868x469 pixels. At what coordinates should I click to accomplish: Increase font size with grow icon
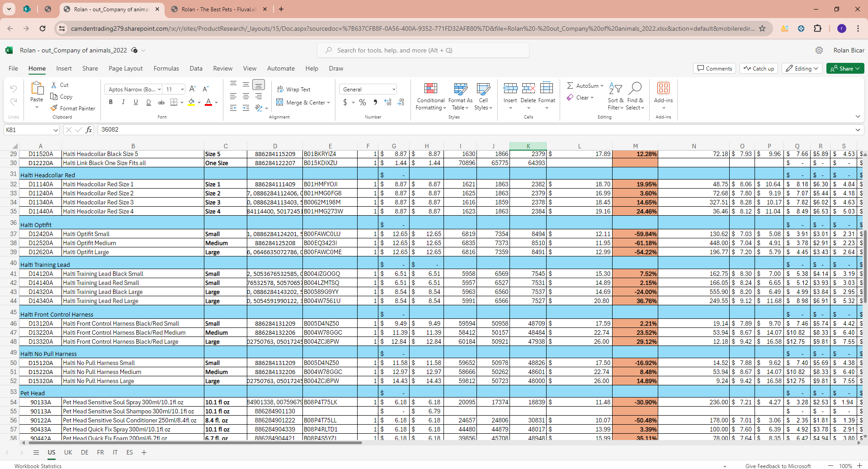click(193, 89)
